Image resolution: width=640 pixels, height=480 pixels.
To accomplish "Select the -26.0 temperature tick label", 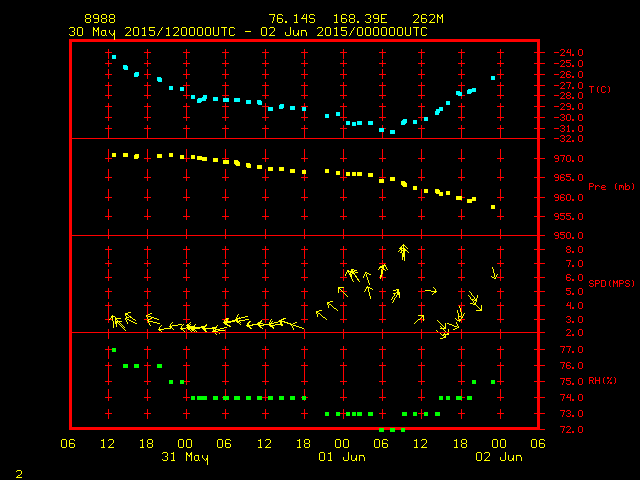I will (569, 75).
